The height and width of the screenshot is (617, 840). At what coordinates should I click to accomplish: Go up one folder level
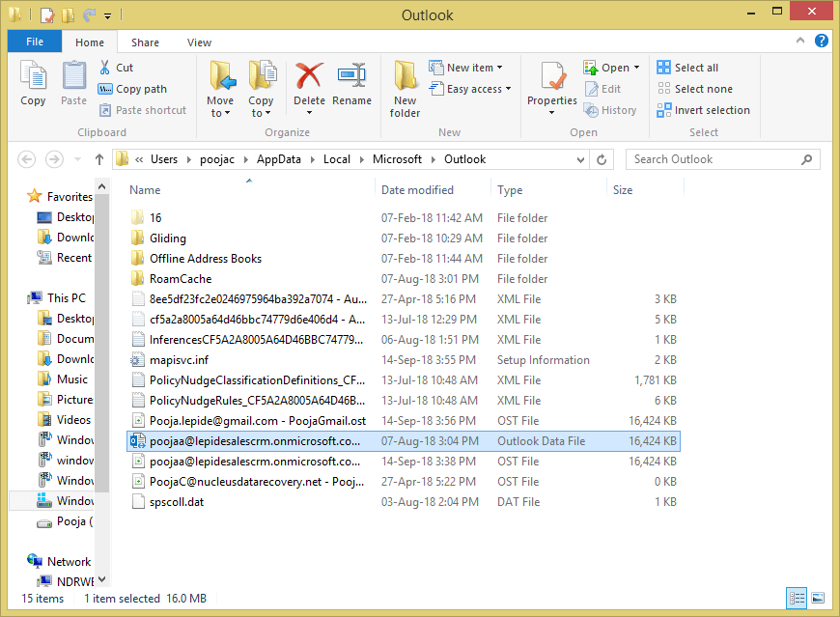point(99,159)
